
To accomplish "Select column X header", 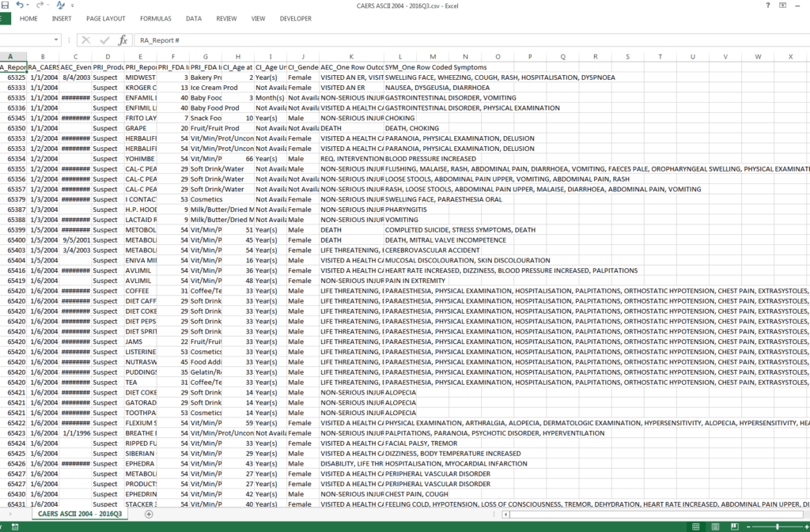I will click(790, 57).
